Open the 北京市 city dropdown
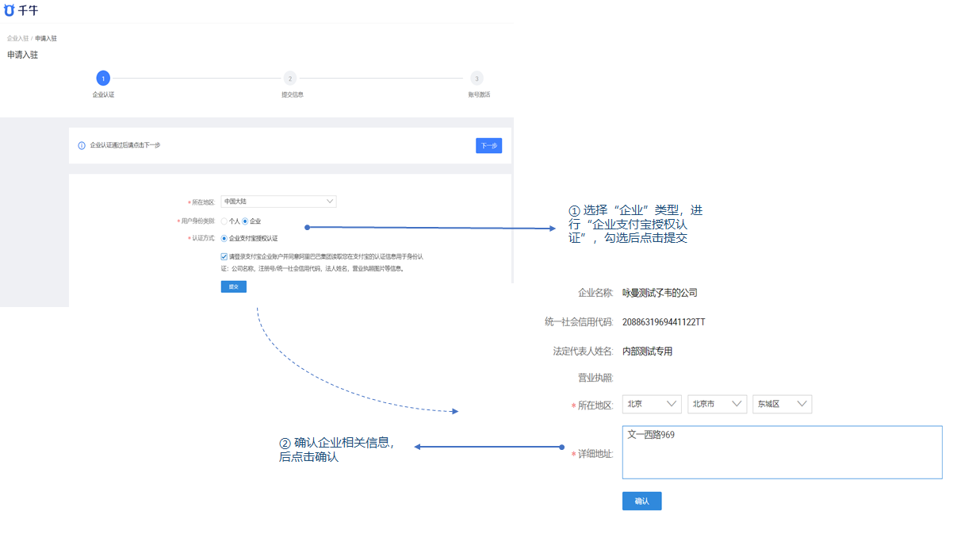 pyautogui.click(x=717, y=404)
